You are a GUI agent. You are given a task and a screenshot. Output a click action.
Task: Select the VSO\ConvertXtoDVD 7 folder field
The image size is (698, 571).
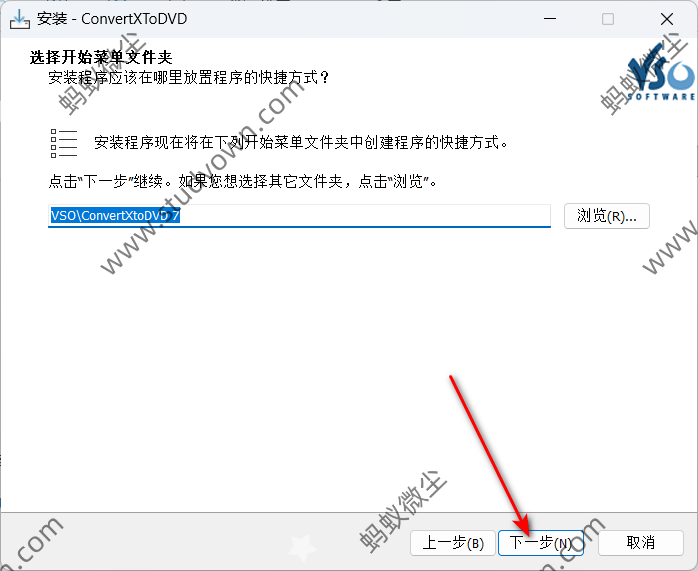click(299, 216)
